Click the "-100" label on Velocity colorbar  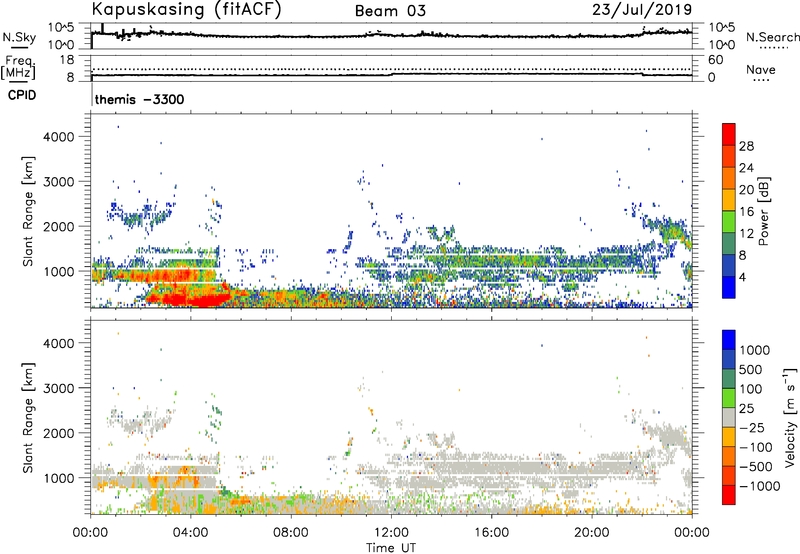pyautogui.click(x=756, y=447)
